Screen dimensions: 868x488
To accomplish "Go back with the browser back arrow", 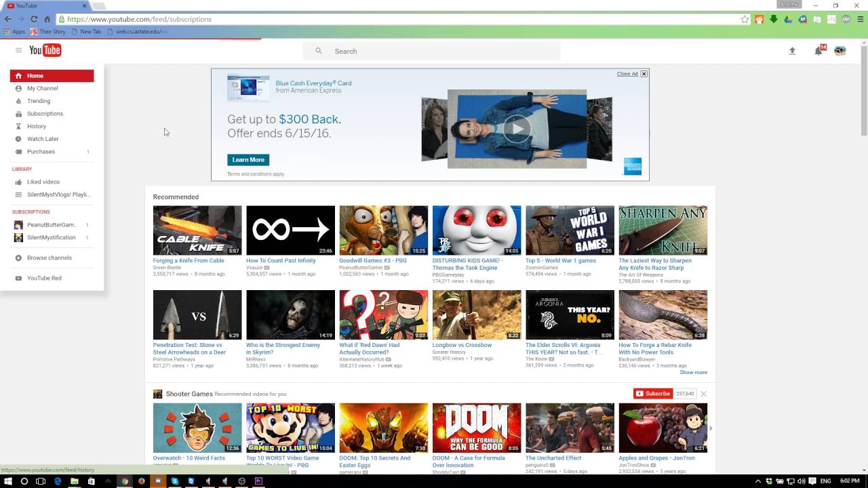I will coord(8,19).
